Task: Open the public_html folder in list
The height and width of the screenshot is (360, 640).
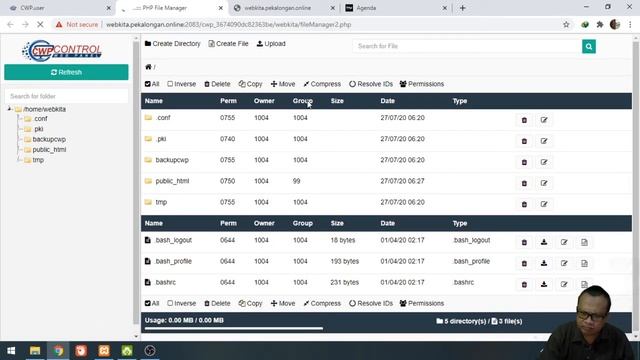Action: pyautogui.click(x=172, y=181)
